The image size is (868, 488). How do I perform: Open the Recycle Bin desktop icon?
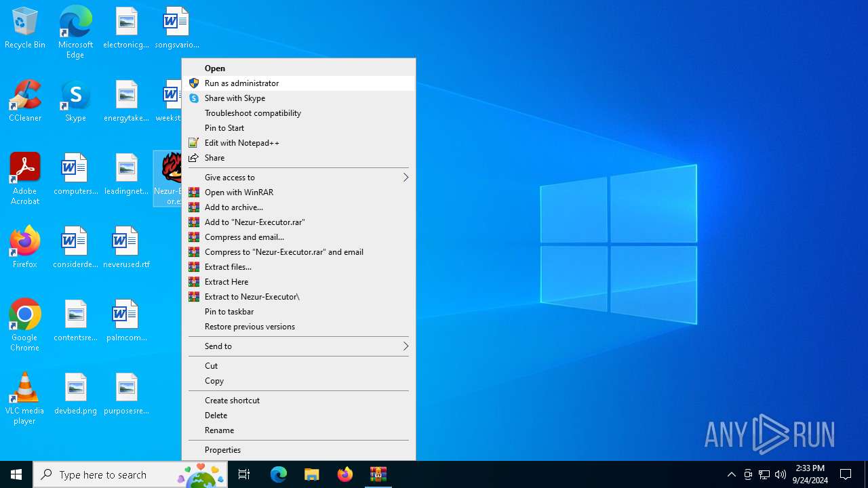pyautogui.click(x=25, y=28)
